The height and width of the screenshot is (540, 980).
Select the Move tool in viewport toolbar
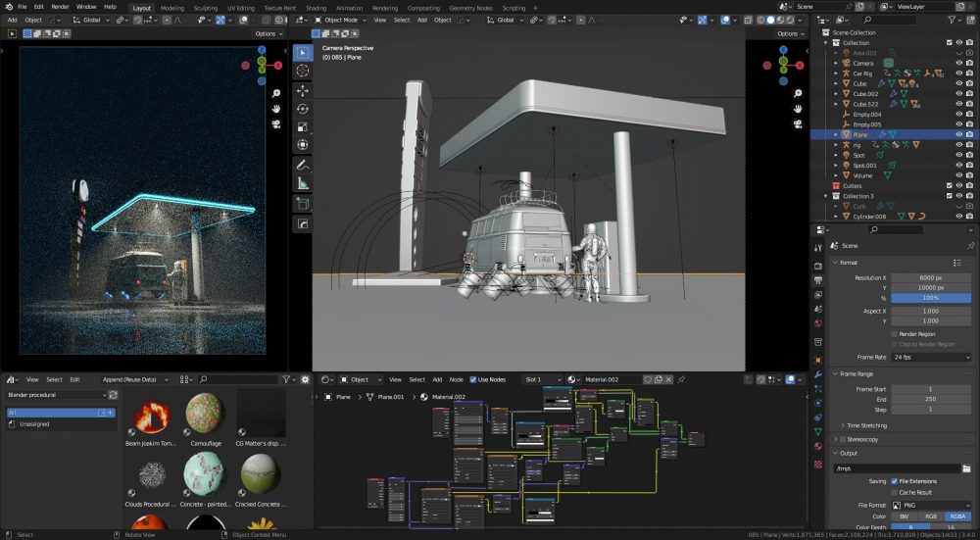tap(303, 90)
